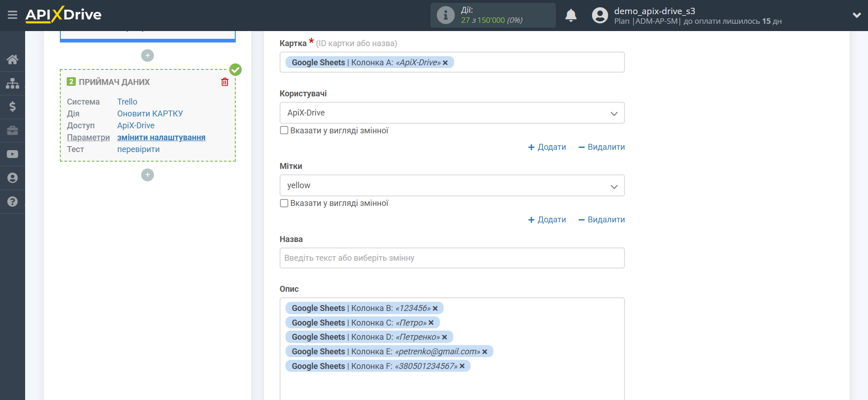Open the billing dollar sidebar icon
The image size is (868, 400).
(x=12, y=107)
